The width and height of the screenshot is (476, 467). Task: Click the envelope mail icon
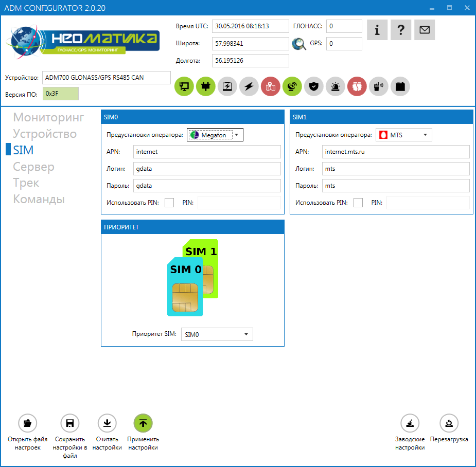coord(425,30)
